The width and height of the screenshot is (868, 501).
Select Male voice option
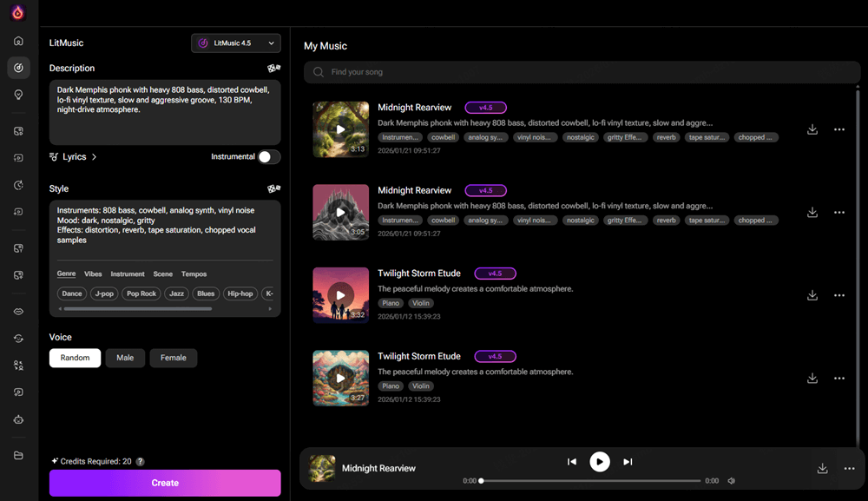(x=125, y=358)
